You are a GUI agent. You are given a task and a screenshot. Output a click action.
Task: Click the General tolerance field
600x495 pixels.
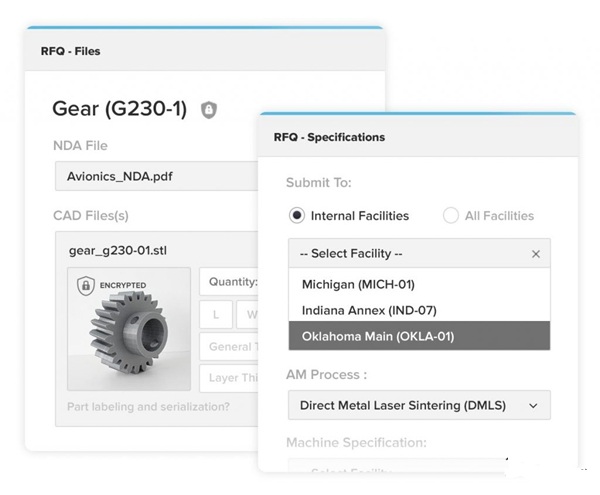pyautogui.click(x=229, y=347)
